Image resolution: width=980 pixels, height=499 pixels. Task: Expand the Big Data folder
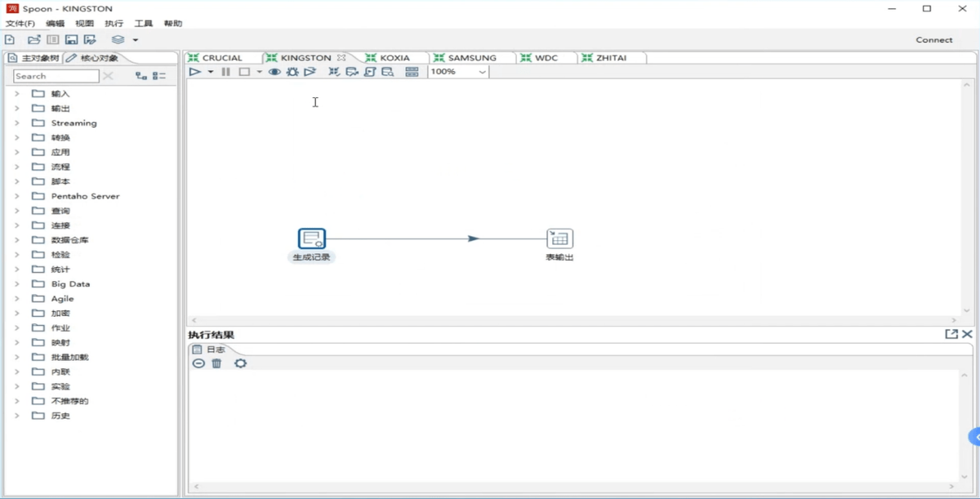[x=16, y=284]
